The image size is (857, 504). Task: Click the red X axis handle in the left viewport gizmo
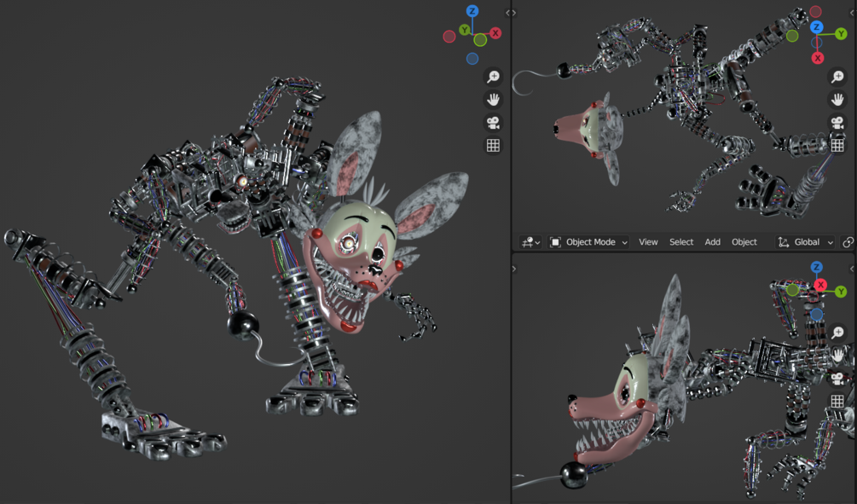point(495,32)
